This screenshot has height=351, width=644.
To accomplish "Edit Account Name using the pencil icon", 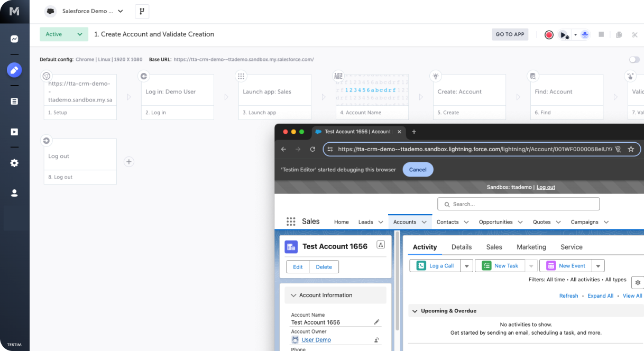I will point(376,321).
